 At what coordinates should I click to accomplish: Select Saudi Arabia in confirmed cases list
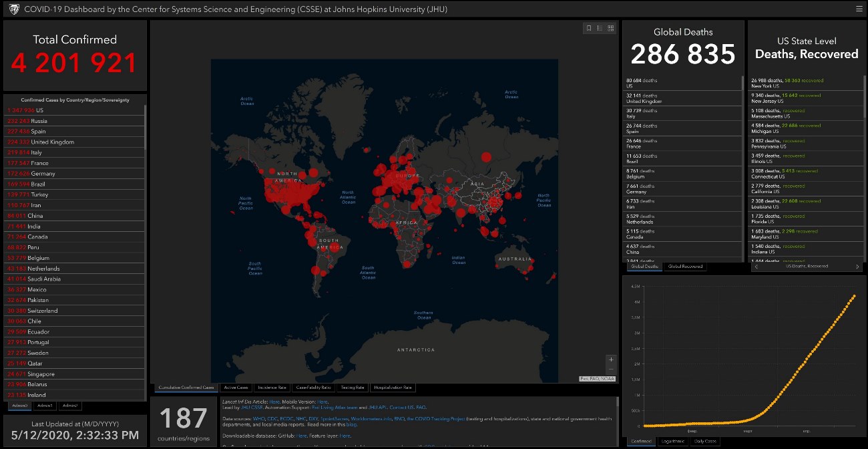(x=73, y=279)
